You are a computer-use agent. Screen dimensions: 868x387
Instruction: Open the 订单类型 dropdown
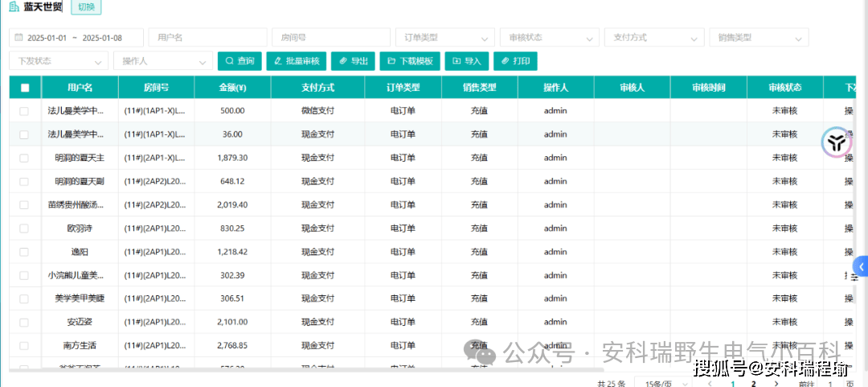pyautogui.click(x=445, y=38)
